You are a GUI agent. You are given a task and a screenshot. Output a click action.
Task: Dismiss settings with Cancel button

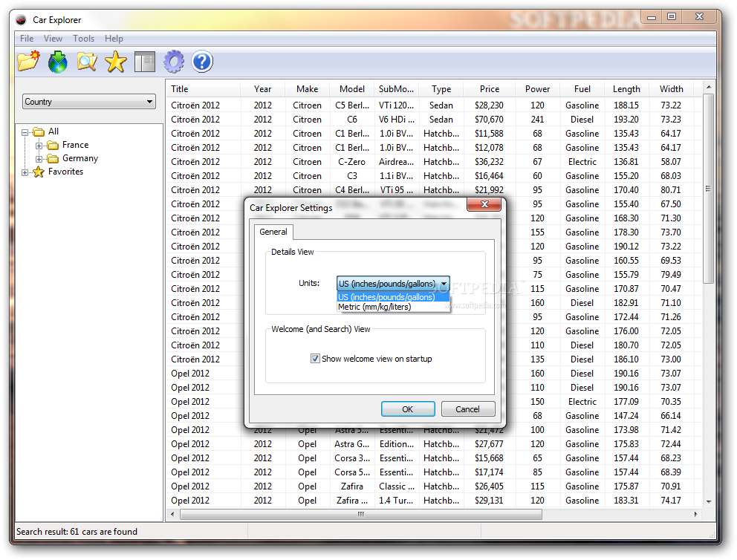click(x=467, y=409)
